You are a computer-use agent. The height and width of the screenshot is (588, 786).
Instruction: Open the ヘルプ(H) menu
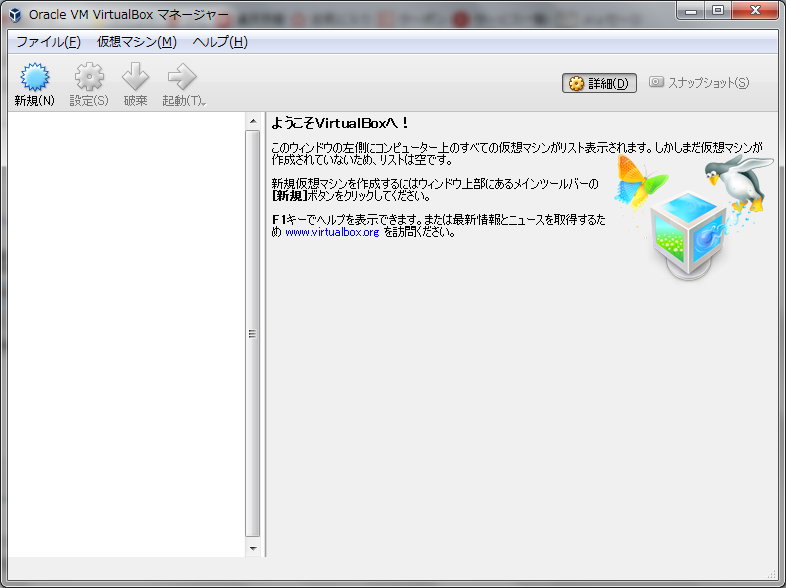[x=220, y=42]
